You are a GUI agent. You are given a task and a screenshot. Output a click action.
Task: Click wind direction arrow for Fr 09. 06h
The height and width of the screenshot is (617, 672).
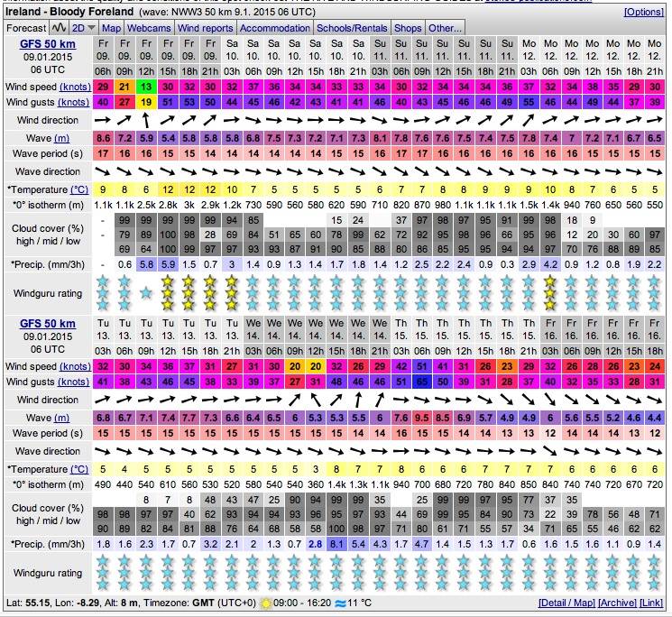click(102, 119)
